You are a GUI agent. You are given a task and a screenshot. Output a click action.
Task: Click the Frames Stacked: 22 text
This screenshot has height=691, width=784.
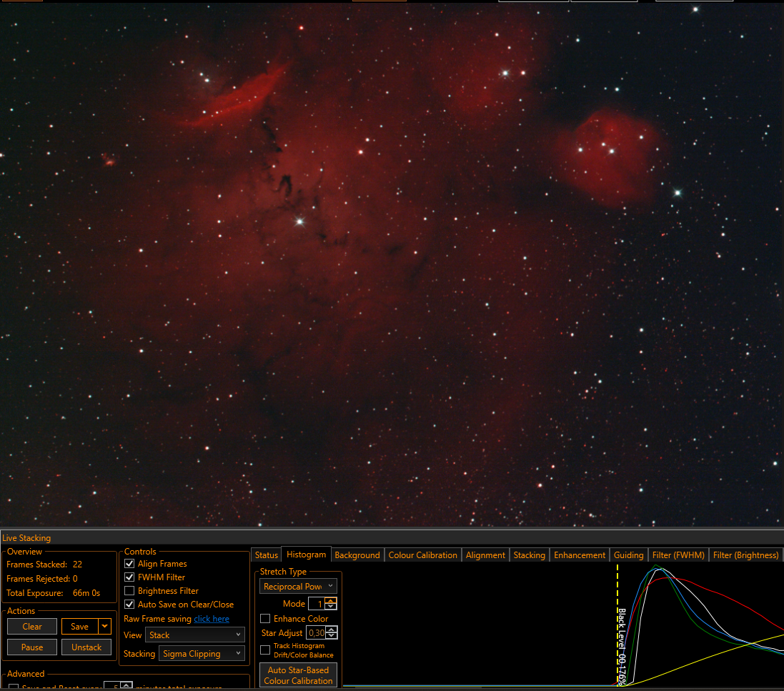click(x=44, y=564)
